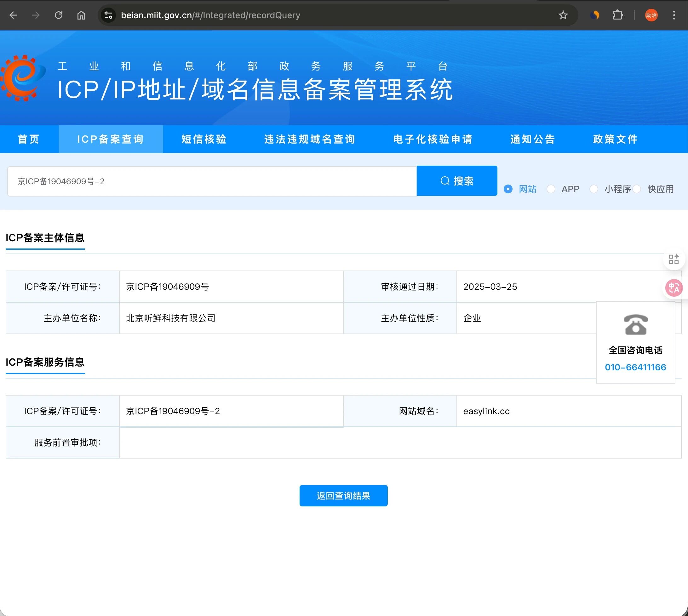Click into the ICP record search field
The height and width of the screenshot is (616, 688).
coord(212,181)
